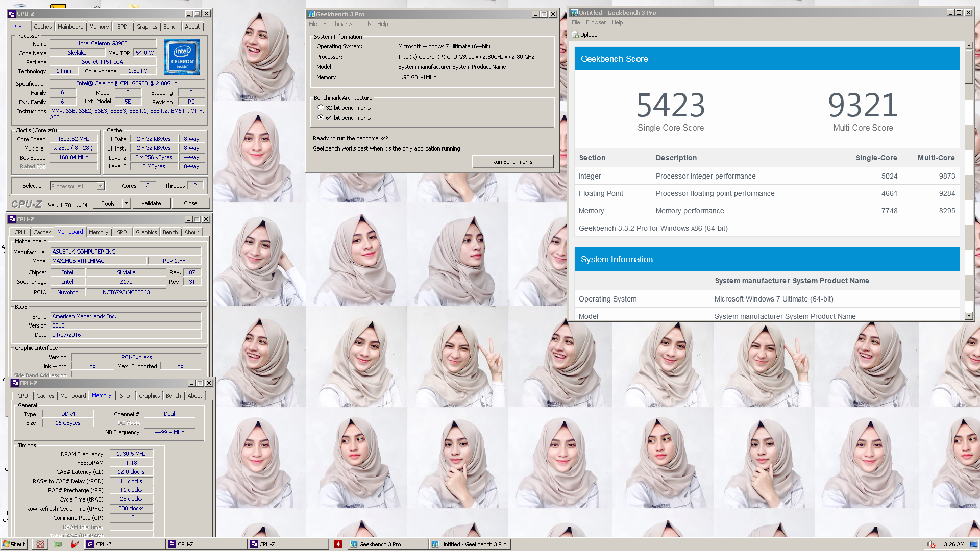Click the Integer row in Geekbench results
Screen dimensions: 980x551
click(767, 176)
